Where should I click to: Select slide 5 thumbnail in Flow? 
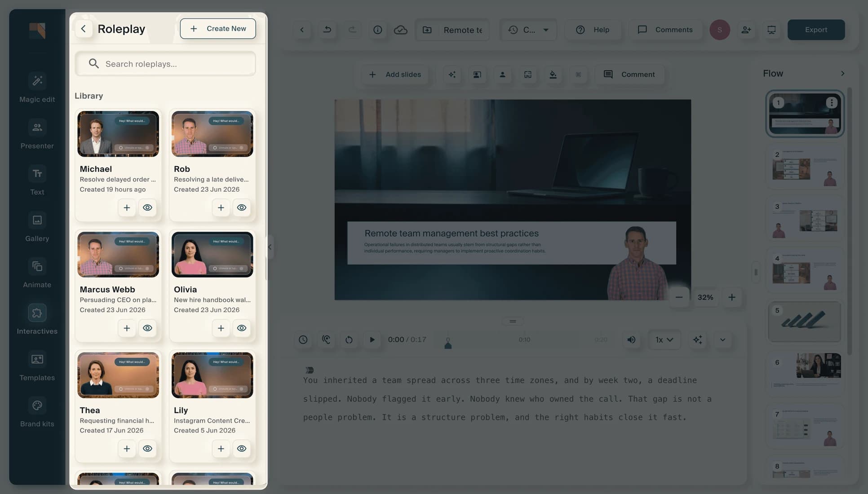[804, 322]
